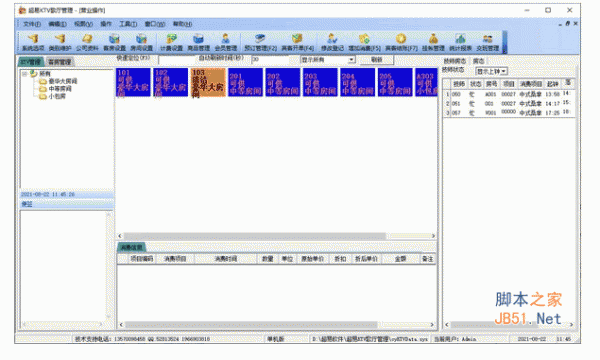Click the auto refresh seconds input field
Image resolution: width=600 pixels, height=360 pixels.
point(270,60)
